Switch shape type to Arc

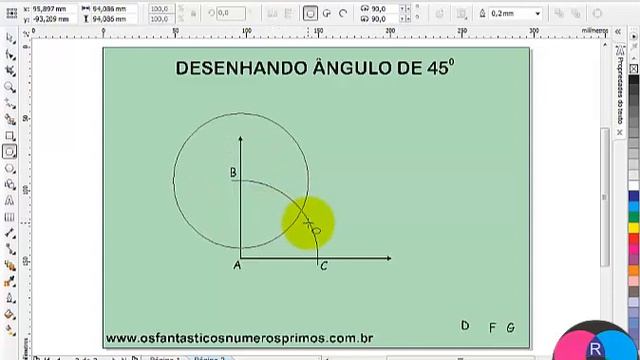[x=343, y=13]
